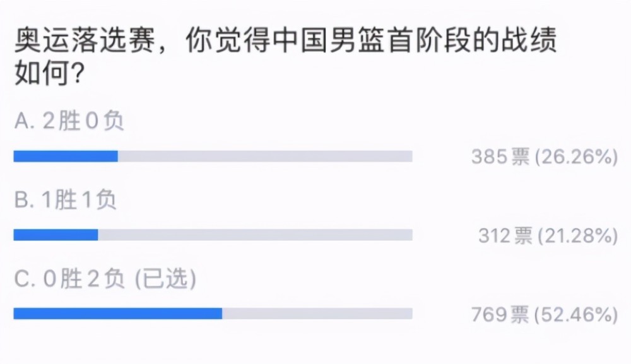The image size is (631, 364).
Task: Click the blue filled part of option A's bar
Action: 66,156
